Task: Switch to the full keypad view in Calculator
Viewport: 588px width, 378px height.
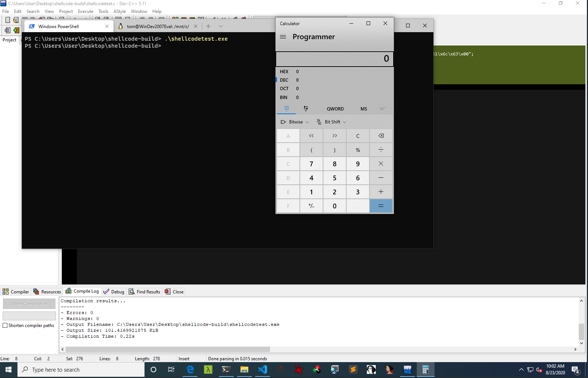Action: click(286, 109)
